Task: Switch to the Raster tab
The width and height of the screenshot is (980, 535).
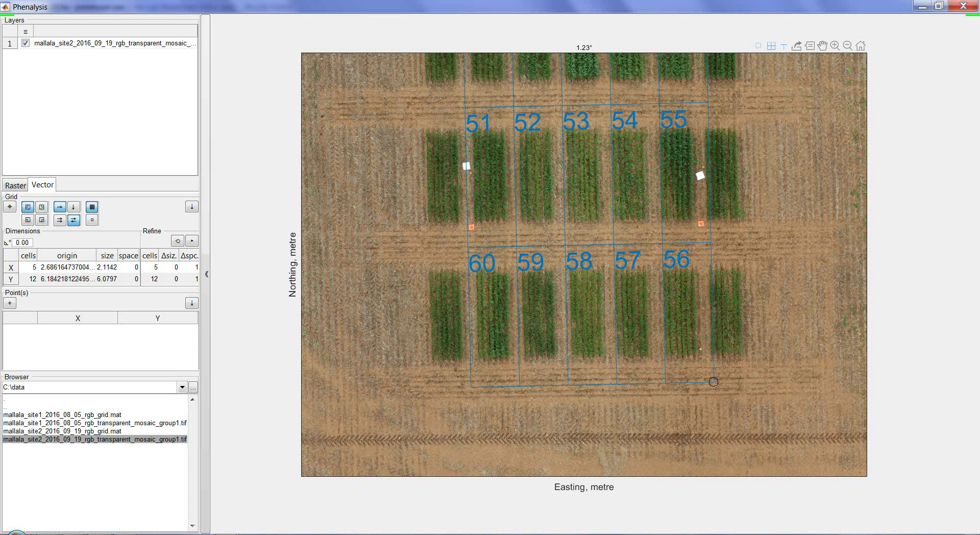Action: click(x=15, y=185)
